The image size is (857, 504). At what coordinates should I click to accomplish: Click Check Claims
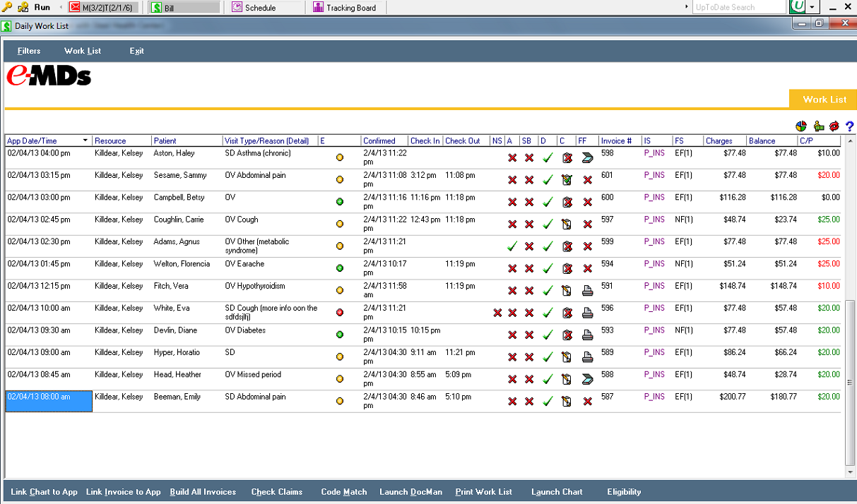coord(277,492)
